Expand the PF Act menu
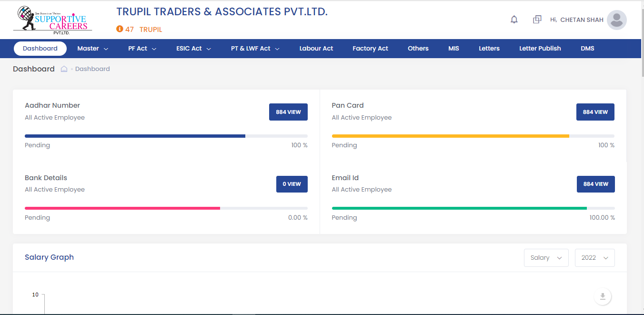The image size is (644, 315). tap(142, 49)
